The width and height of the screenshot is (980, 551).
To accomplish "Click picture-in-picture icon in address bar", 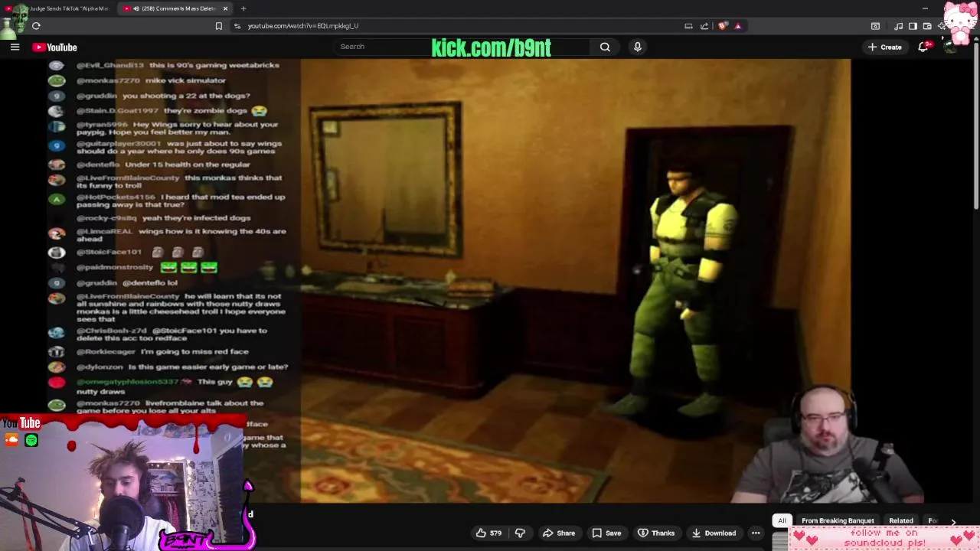I will (x=688, y=26).
